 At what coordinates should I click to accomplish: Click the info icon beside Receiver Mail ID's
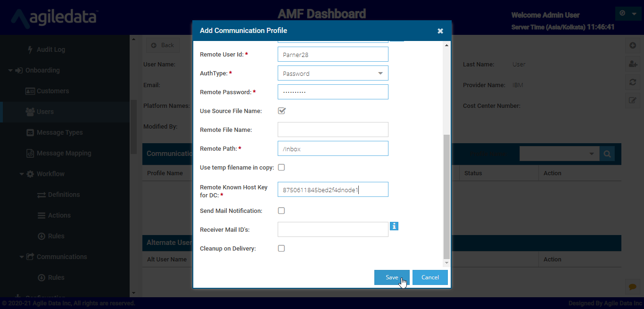pos(394,227)
